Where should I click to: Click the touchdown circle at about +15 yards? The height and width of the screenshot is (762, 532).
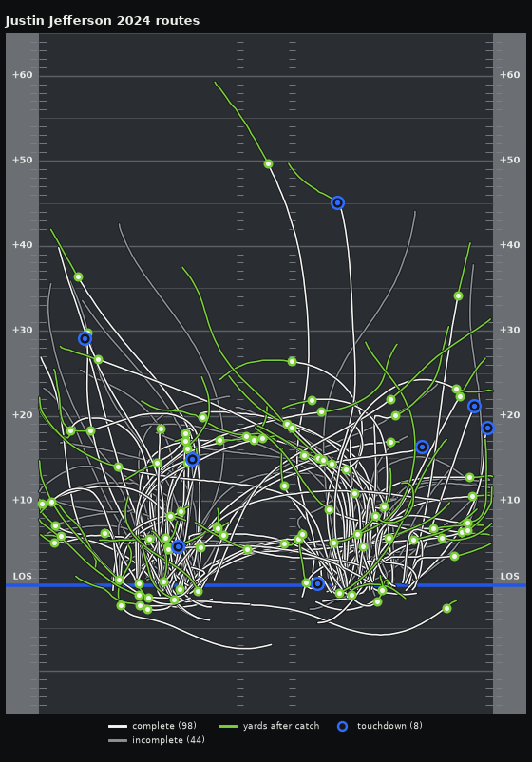click(193, 459)
